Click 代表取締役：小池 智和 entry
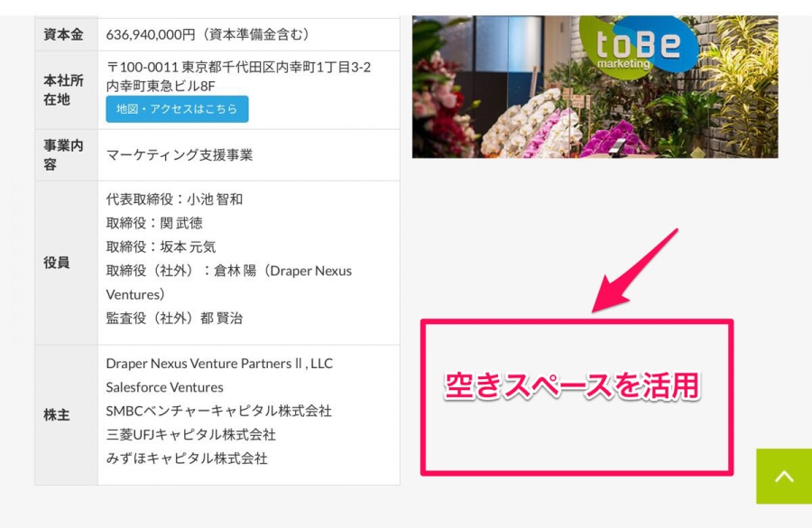The width and height of the screenshot is (812, 528). coord(174,199)
